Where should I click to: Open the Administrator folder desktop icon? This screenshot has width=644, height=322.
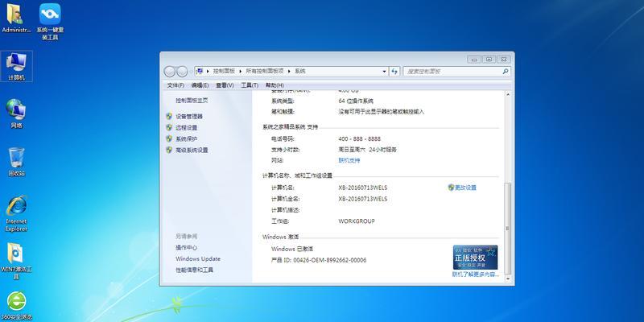click(x=15, y=18)
